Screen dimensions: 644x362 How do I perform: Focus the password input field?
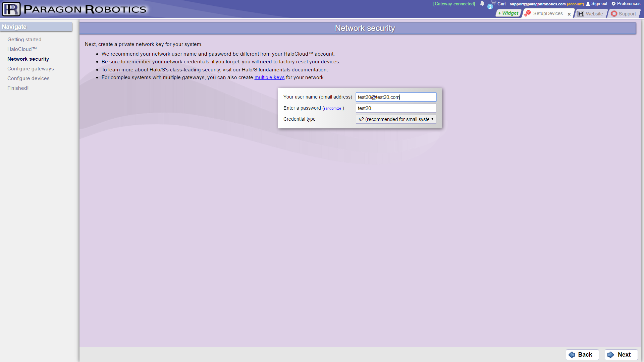[396, 108]
